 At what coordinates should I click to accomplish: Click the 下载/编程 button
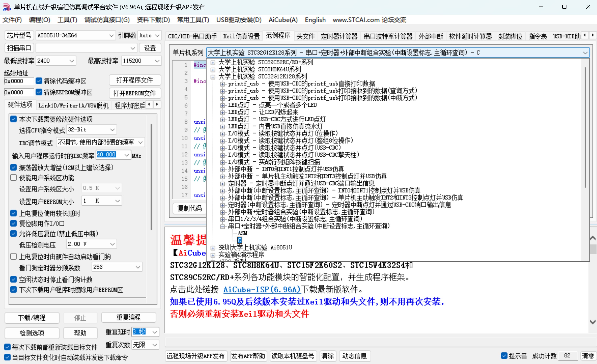pos(32,318)
